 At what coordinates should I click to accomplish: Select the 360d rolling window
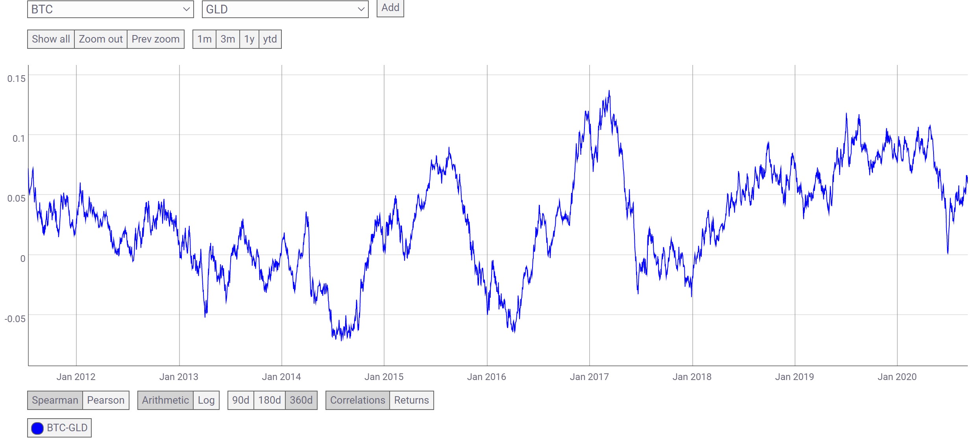[301, 400]
